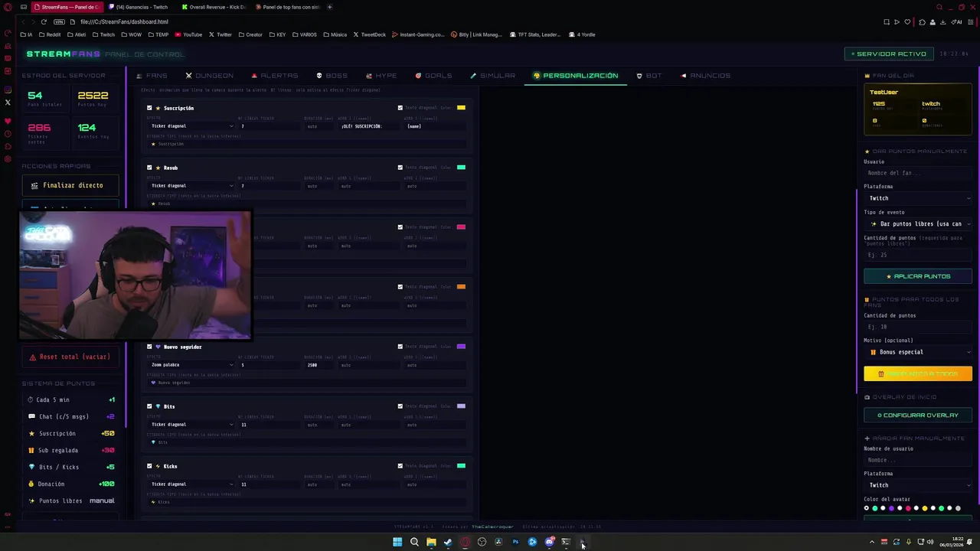Switch to the DUNGEON tab
This screenshot has height=551, width=980.
coord(210,76)
